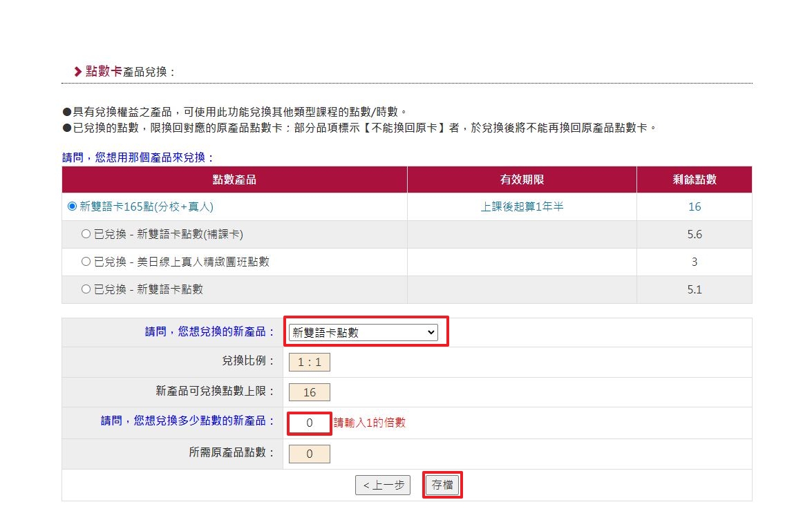This screenshot has width=812, height=511.
Task: Click the 兌換比例 1 : 1 field
Action: coord(309,362)
